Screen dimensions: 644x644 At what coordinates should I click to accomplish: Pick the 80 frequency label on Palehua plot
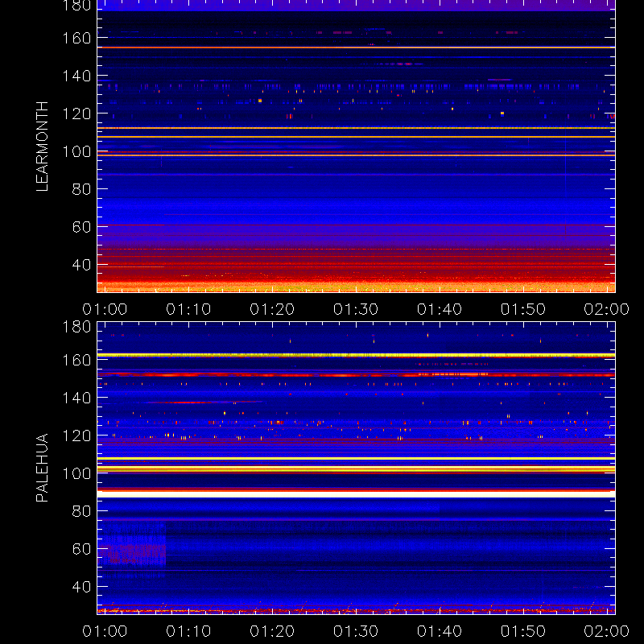[81, 511]
